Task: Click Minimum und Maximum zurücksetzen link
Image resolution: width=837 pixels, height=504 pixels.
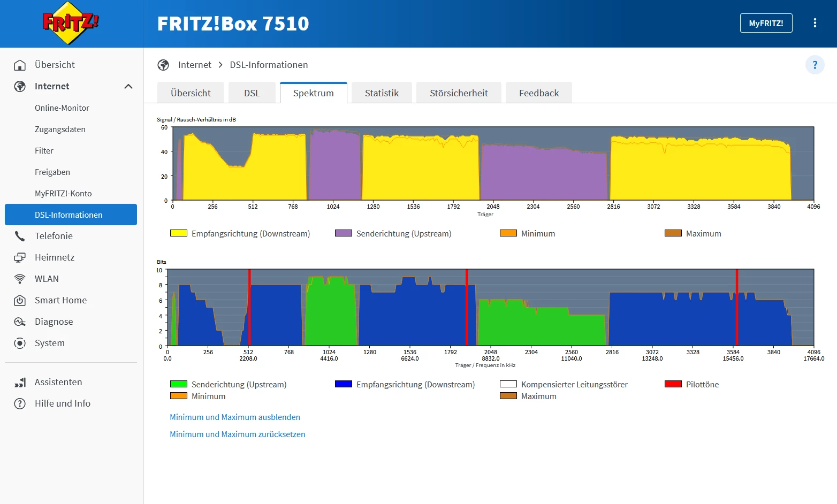Action: [x=237, y=434]
